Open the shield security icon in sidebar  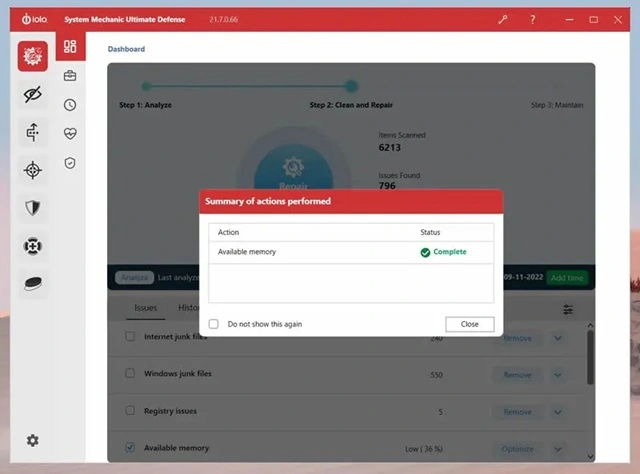(x=33, y=207)
